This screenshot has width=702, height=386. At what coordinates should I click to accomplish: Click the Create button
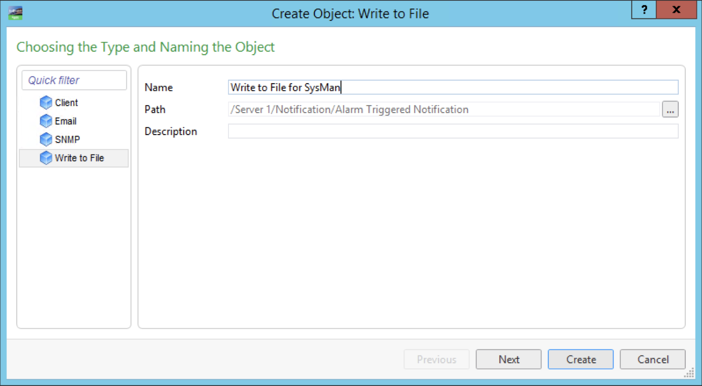pos(581,359)
